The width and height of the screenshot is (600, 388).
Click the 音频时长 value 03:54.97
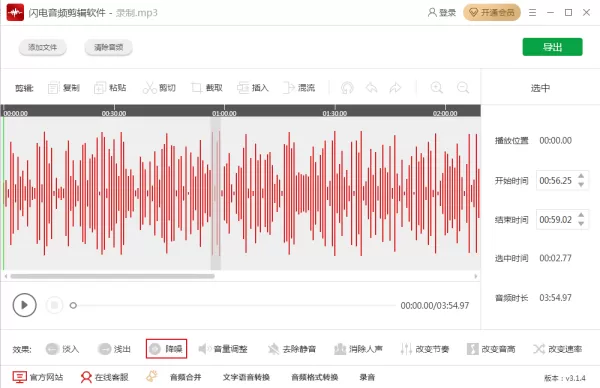[556, 298]
